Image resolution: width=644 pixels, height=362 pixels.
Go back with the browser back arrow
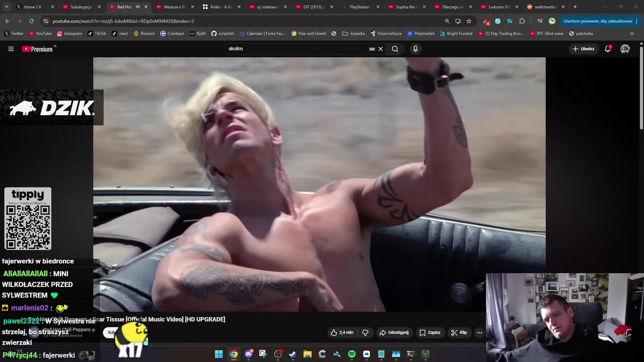pos(7,21)
